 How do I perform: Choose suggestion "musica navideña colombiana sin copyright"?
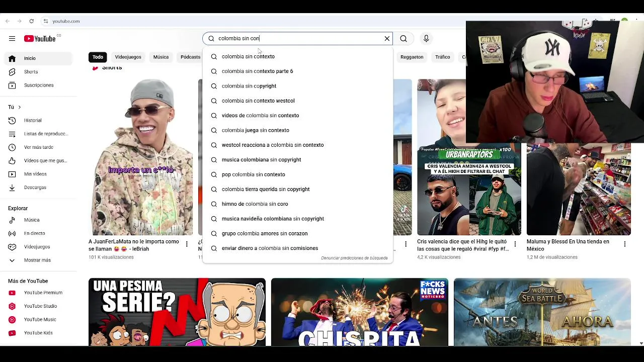(x=297, y=219)
